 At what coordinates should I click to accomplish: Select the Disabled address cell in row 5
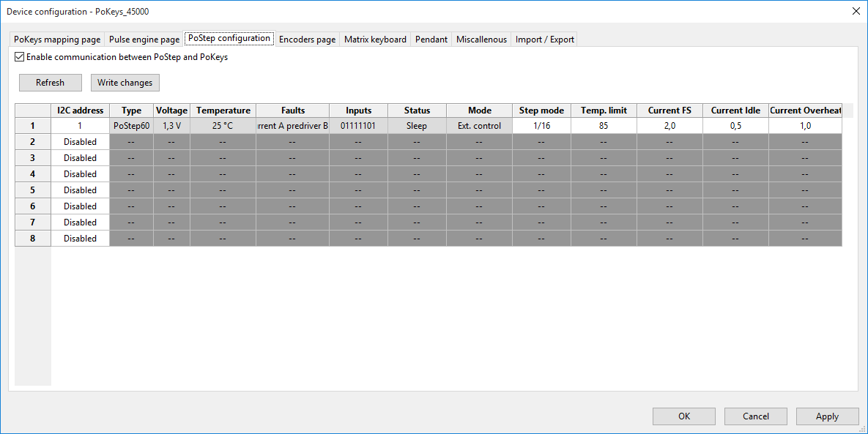(x=81, y=190)
